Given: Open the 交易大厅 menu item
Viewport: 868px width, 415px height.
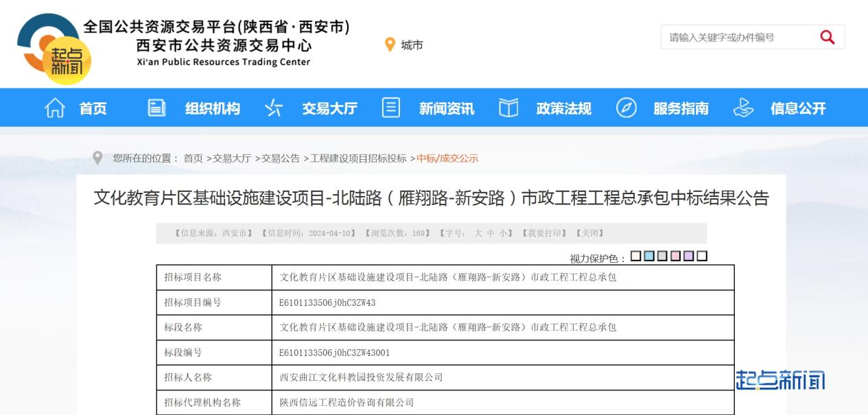Looking at the screenshot, I should 329,108.
